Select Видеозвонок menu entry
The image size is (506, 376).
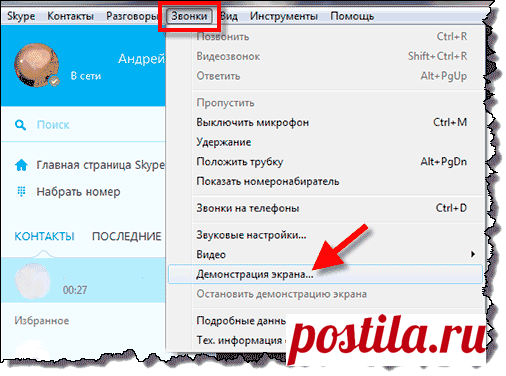pyautogui.click(x=325, y=56)
